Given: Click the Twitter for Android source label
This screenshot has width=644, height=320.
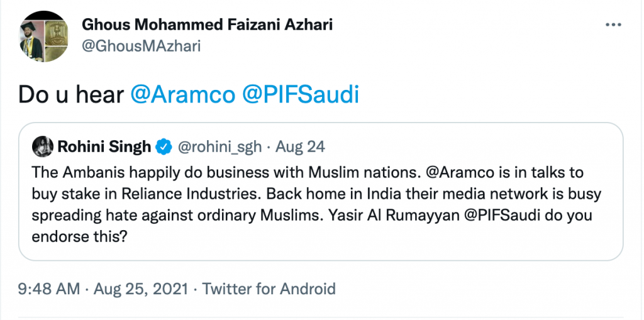Looking at the screenshot, I should click(x=269, y=289).
